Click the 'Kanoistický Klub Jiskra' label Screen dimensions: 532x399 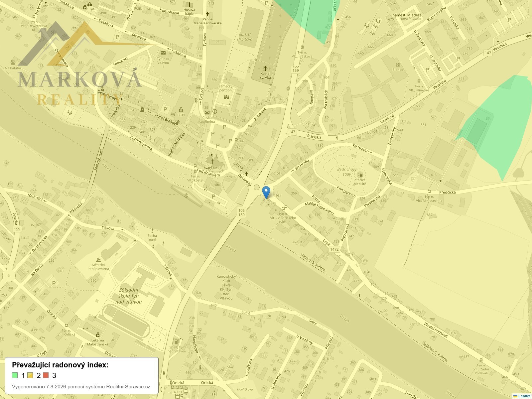[226, 281]
